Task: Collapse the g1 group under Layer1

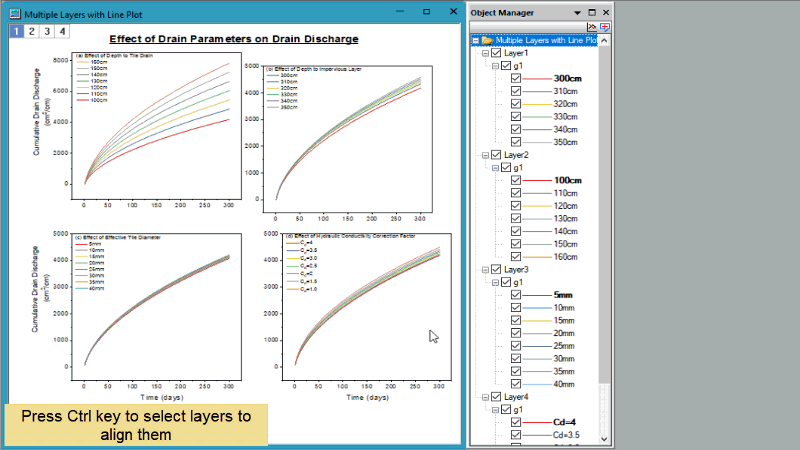Action: pos(494,65)
